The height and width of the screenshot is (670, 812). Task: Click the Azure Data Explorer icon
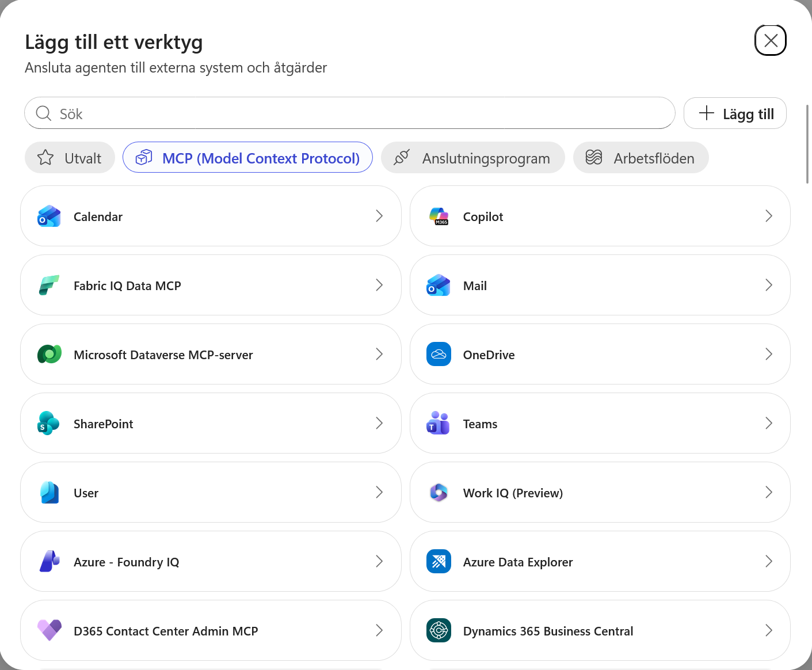[439, 562]
